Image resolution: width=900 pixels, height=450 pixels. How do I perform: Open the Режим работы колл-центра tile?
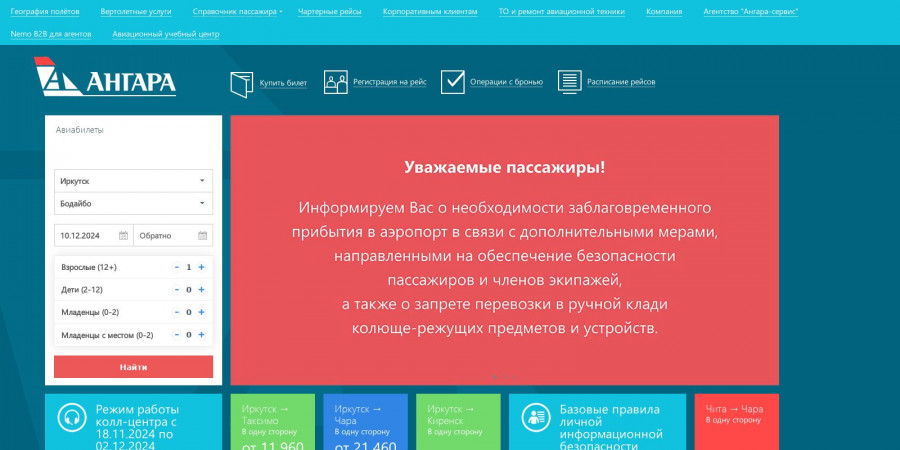133,422
